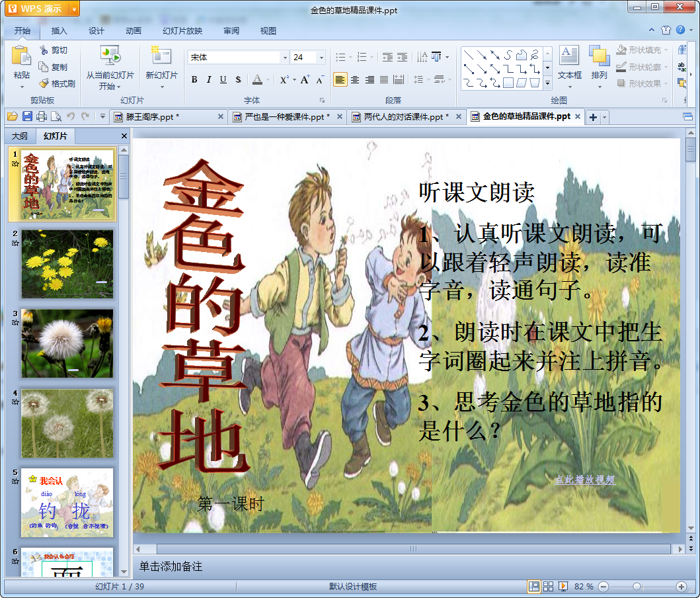Undo the last action

coord(71,116)
